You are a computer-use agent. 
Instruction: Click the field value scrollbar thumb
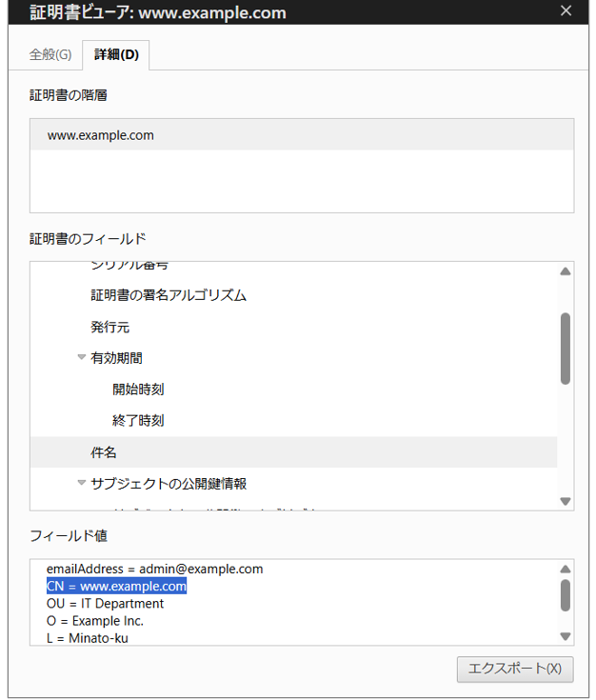pyautogui.click(x=566, y=595)
